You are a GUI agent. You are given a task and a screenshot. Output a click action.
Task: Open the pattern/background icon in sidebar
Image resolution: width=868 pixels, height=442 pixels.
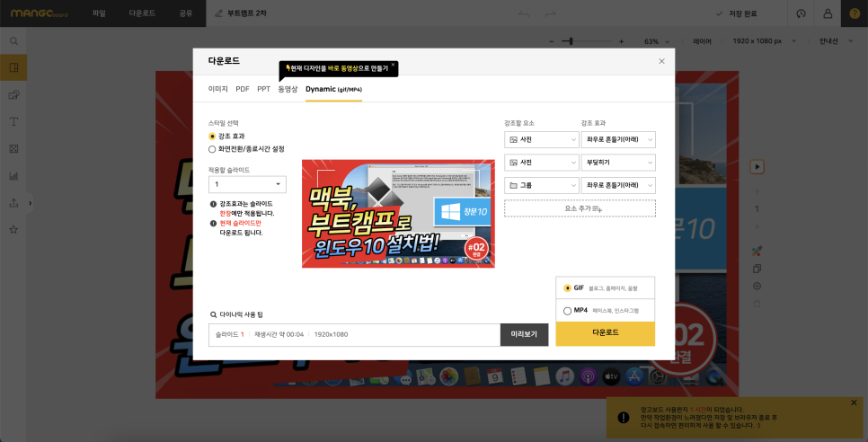(x=13, y=149)
